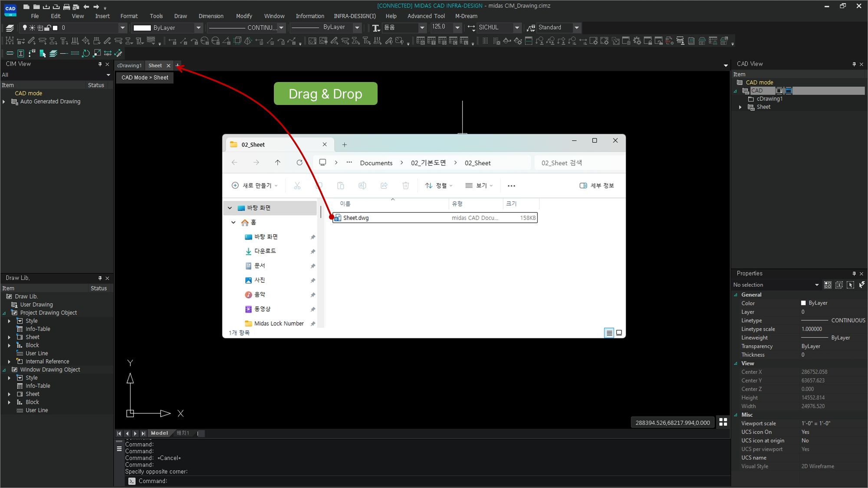Click Documents in the explorer breadcrumb
This screenshot has height=488, width=868.
(376, 163)
